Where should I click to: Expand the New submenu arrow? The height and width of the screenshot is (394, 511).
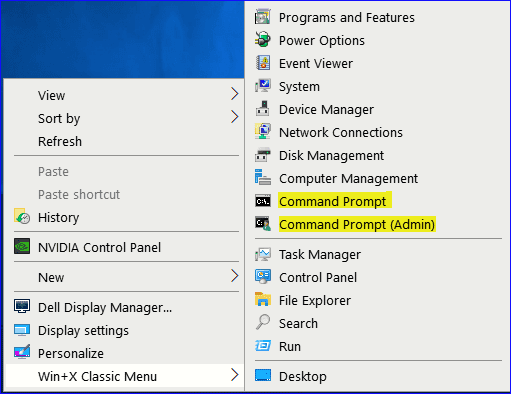235,276
